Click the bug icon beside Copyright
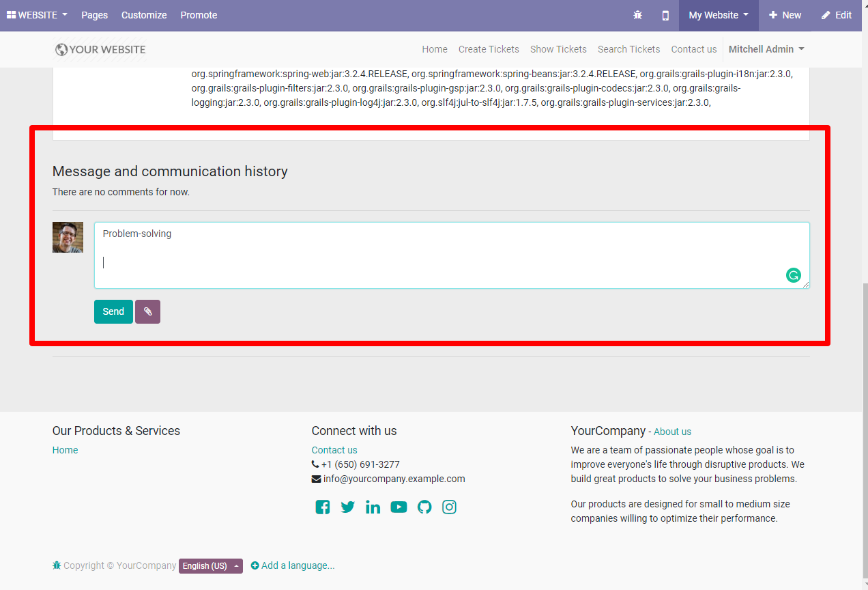868x590 pixels. 57,565
